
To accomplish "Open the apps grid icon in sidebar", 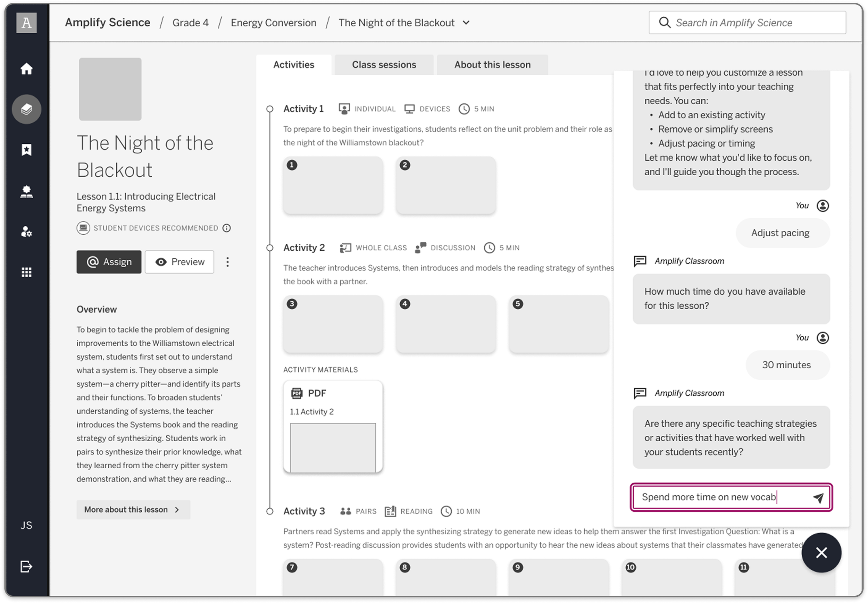I will coord(26,272).
